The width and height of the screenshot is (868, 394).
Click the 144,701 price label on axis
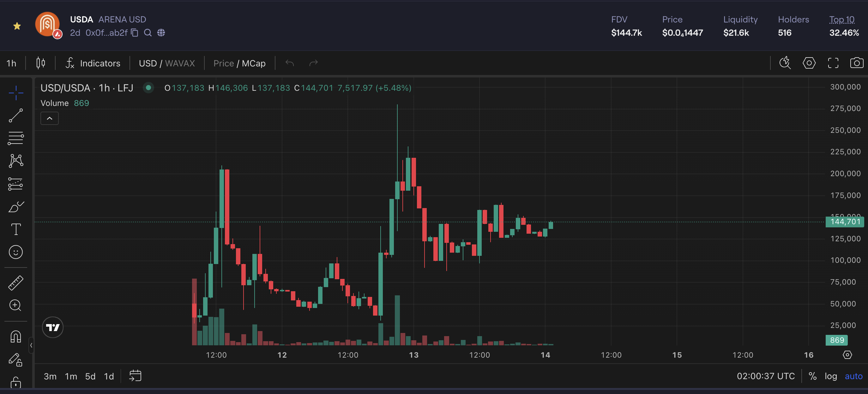[x=844, y=222]
